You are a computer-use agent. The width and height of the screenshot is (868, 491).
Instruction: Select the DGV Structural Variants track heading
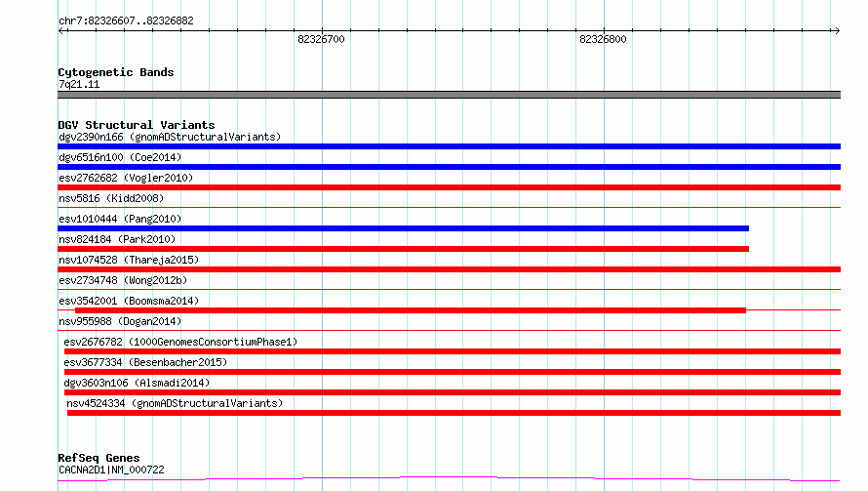137,125
